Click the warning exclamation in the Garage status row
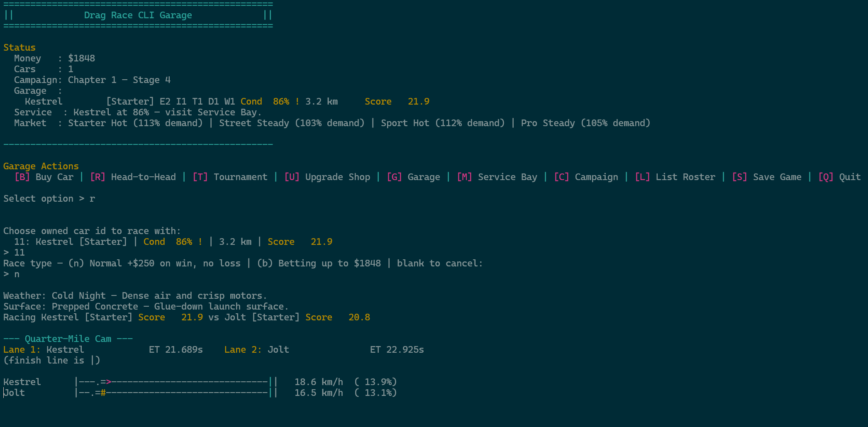The height and width of the screenshot is (427, 868). pyautogui.click(x=297, y=102)
